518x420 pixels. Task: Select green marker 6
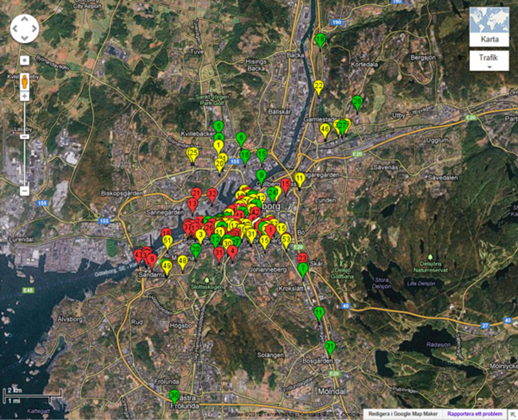point(241,138)
